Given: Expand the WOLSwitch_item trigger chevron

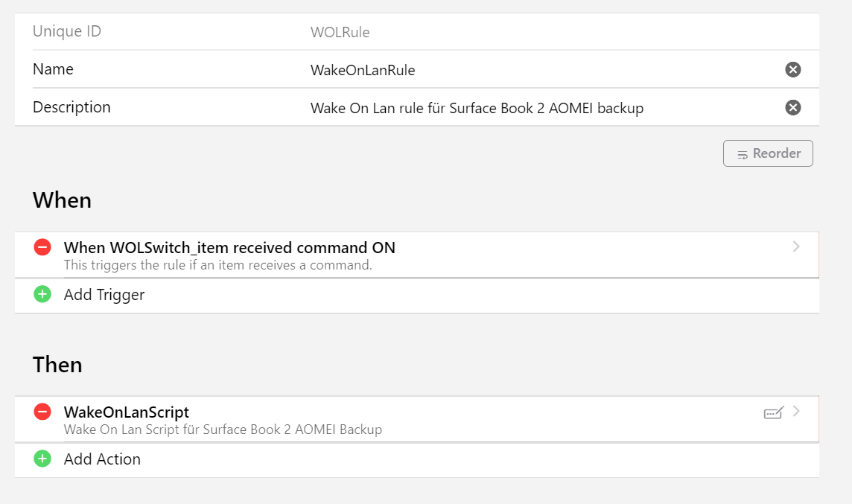Looking at the screenshot, I should (796, 247).
